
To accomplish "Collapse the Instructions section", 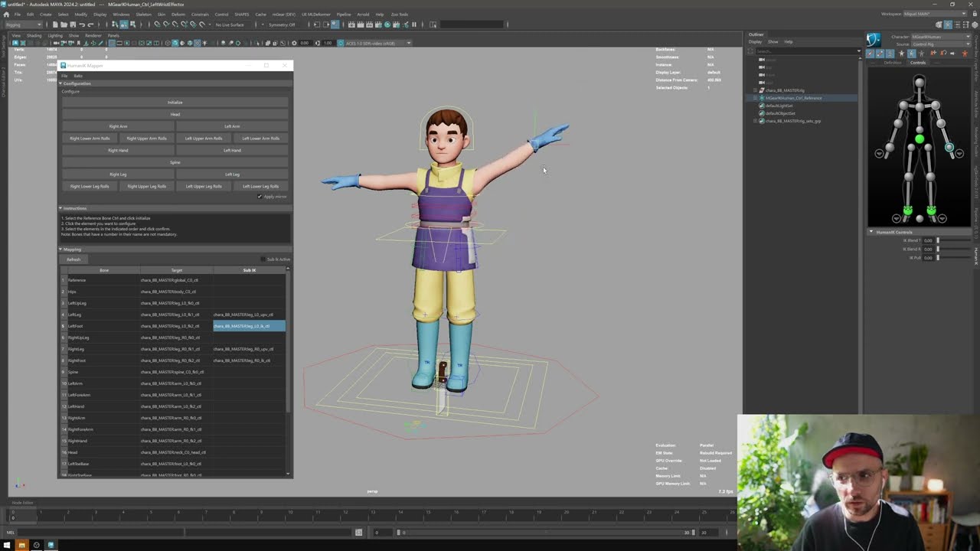I will click(x=60, y=208).
